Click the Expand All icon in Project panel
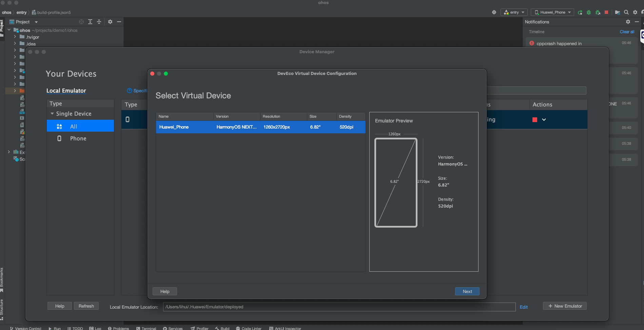644x330 pixels. [90, 22]
